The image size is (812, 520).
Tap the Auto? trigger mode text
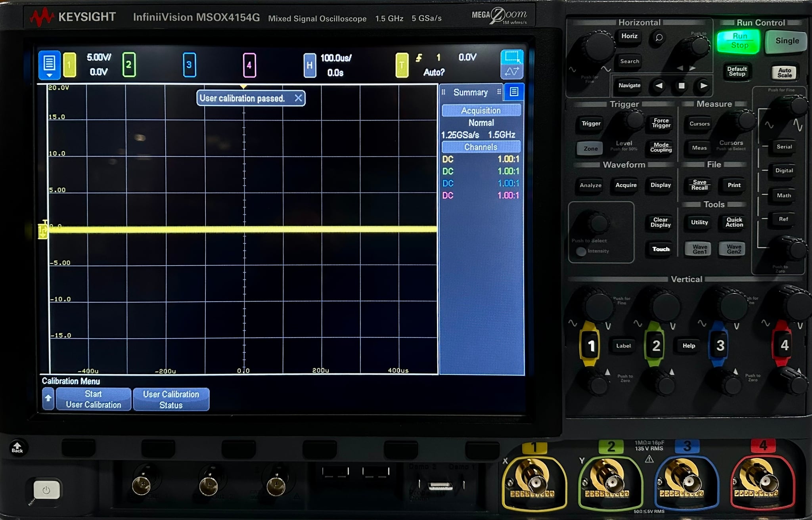(434, 72)
